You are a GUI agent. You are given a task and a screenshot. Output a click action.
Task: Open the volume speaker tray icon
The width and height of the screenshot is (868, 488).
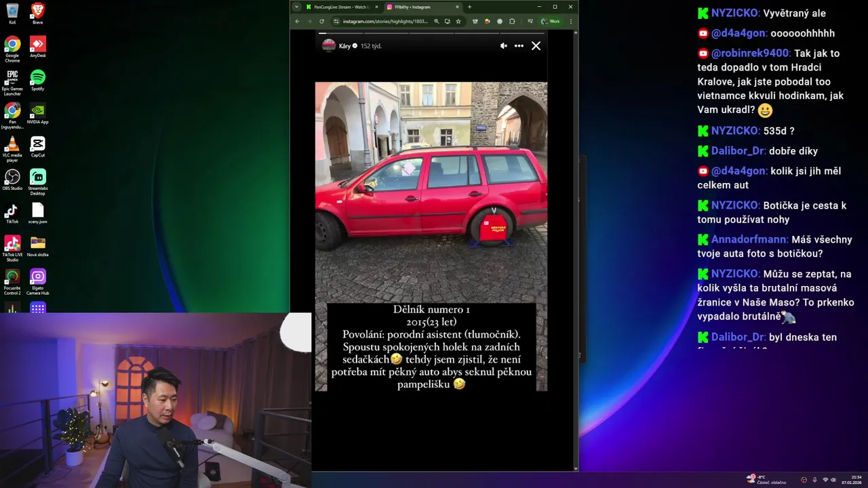[x=833, y=479]
